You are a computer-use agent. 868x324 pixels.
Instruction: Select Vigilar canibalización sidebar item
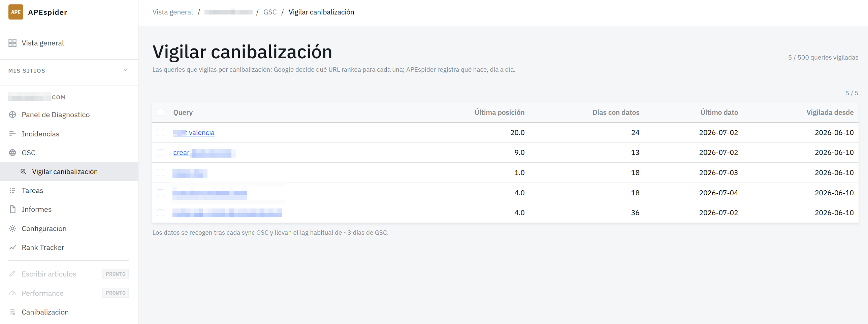coord(69,171)
